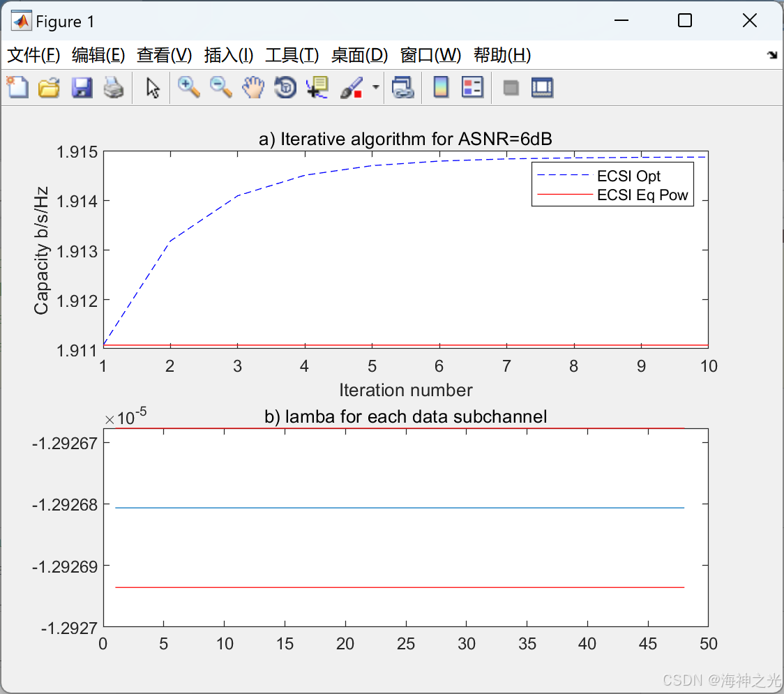Choose the Data Cursor tool
The image size is (784, 694).
[317, 87]
